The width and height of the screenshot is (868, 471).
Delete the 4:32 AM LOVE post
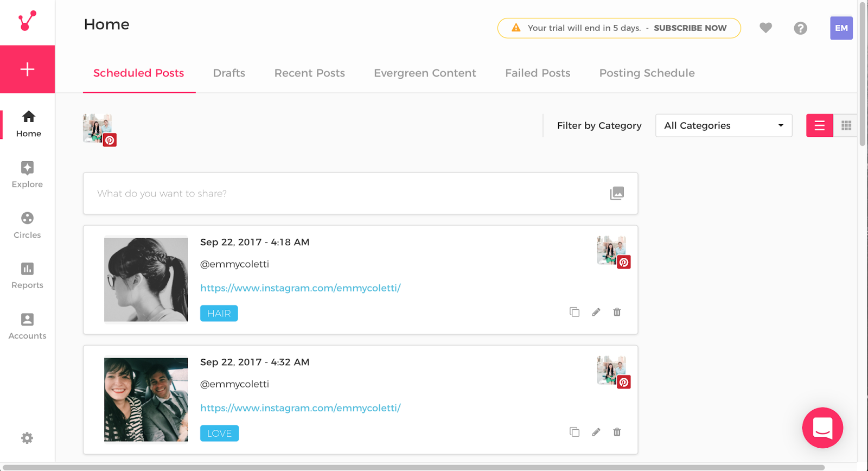(x=617, y=432)
